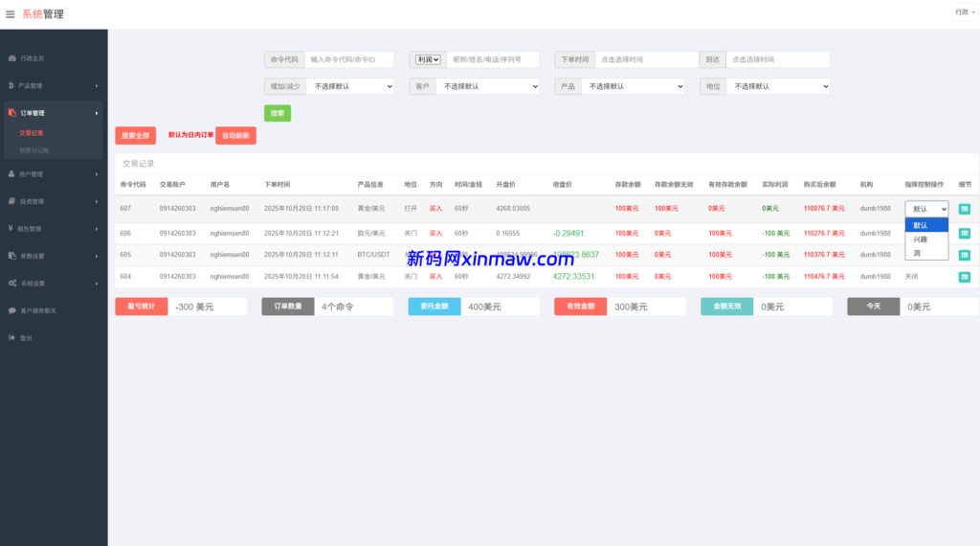Viewport: 980px width, 546px height.
Task: Click the red 搜索全部 button
Action: click(136, 136)
